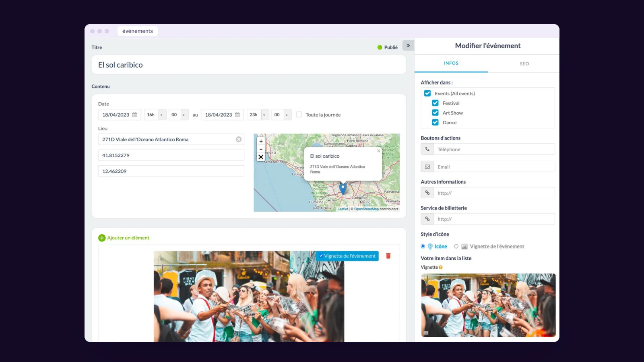Open the OpenStreetMap link

coord(366,209)
